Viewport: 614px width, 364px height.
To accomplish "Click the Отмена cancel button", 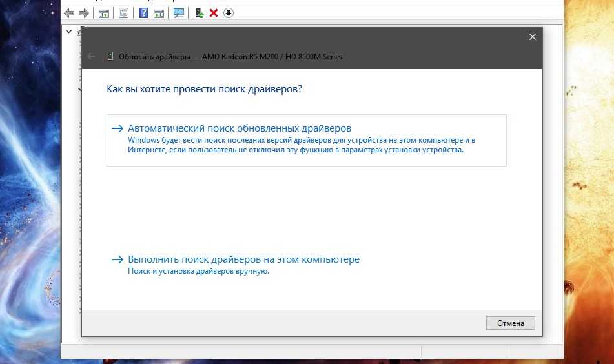I will coord(511,323).
